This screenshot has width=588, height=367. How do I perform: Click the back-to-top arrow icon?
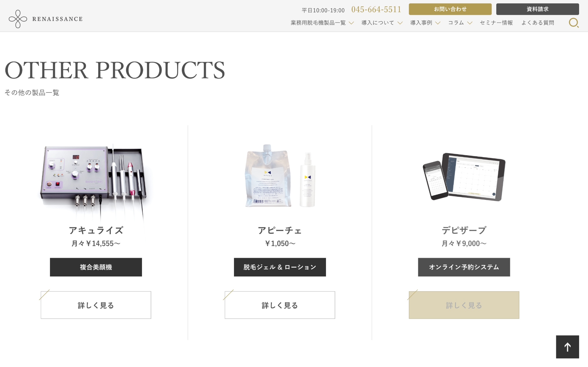point(567,347)
